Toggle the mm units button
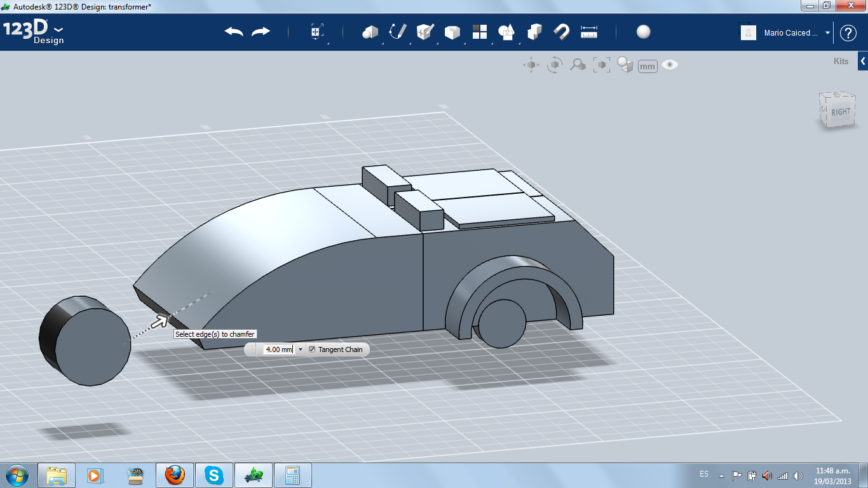This screenshot has height=488, width=868. [647, 66]
